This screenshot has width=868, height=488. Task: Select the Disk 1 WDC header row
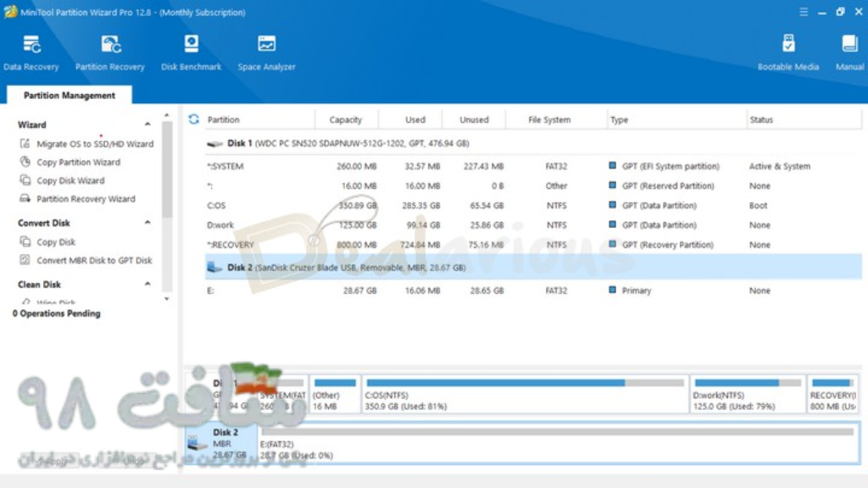pos(533,143)
